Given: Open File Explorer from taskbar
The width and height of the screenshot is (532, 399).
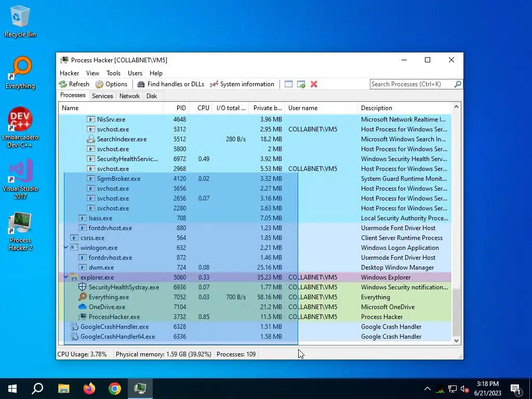Looking at the screenshot, I should 63,389.
